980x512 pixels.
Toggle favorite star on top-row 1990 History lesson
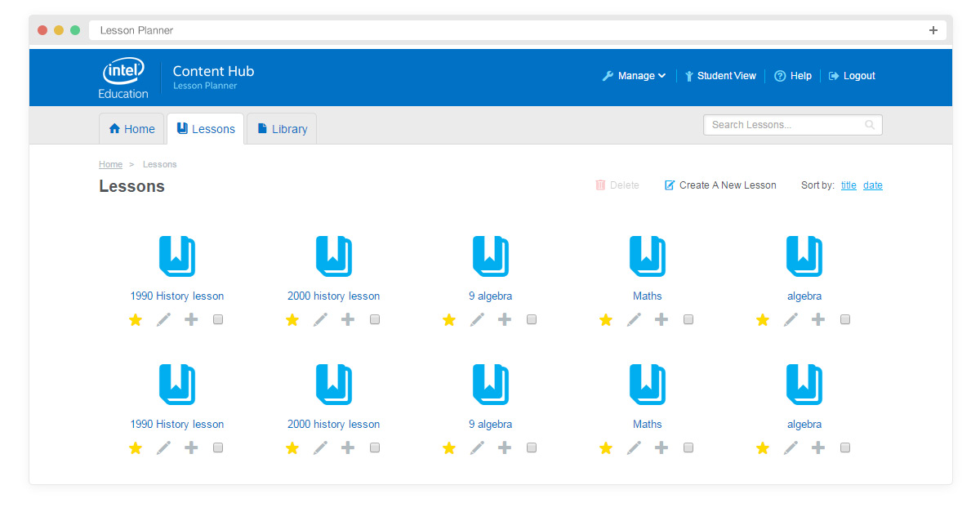(136, 319)
